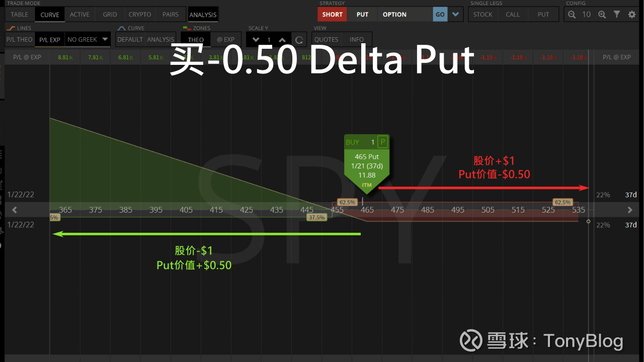Zoom out the strike range in Config
Screen dimensions: 644x362
[572, 15]
